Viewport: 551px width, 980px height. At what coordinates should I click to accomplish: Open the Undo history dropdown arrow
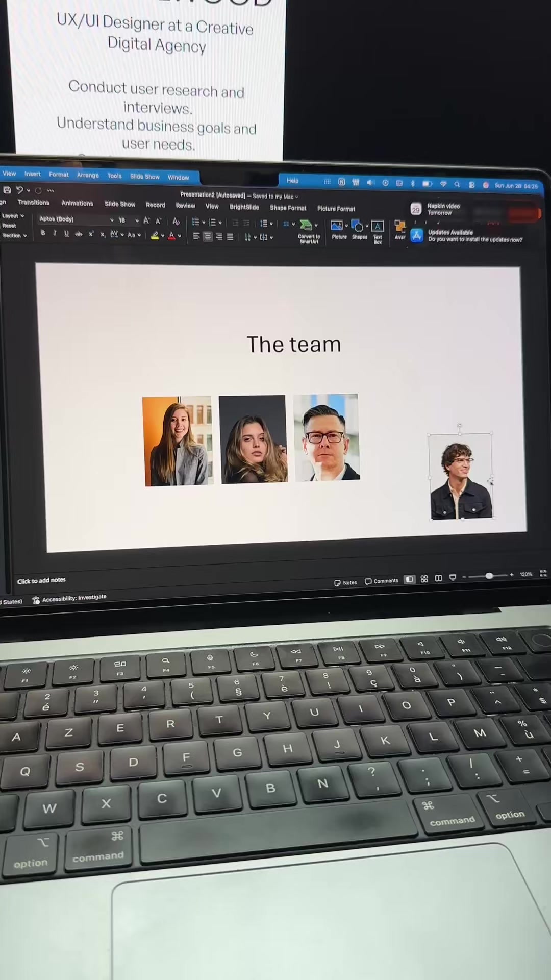tap(28, 190)
